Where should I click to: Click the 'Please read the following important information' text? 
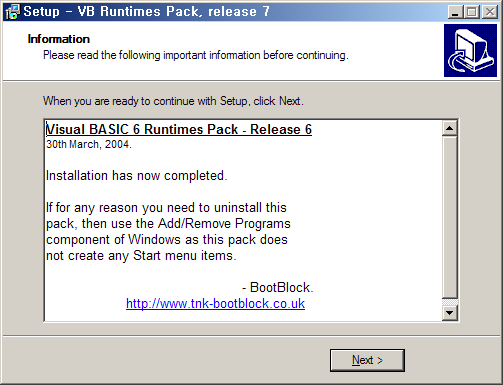pyautogui.click(x=196, y=55)
